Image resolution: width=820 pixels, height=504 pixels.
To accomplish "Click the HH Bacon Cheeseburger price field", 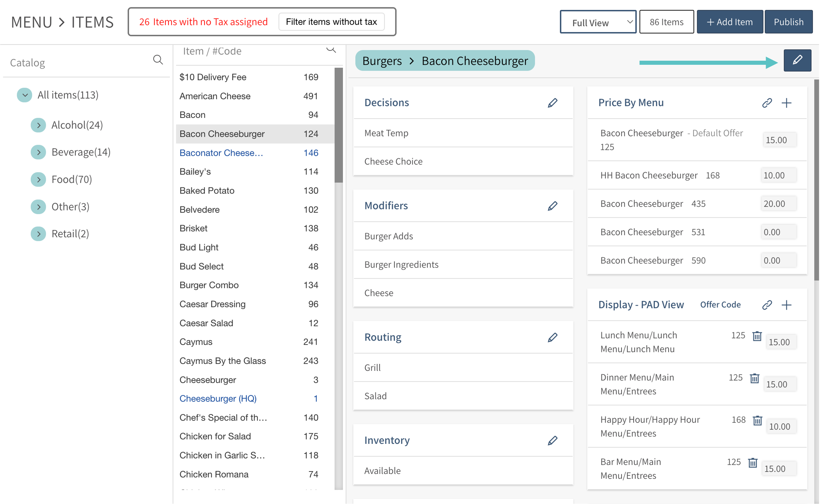I will [x=778, y=175].
